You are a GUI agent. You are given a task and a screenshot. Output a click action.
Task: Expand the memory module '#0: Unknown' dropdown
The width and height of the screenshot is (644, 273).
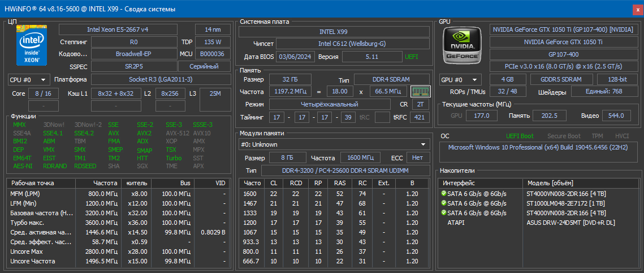pyautogui.click(x=334, y=144)
